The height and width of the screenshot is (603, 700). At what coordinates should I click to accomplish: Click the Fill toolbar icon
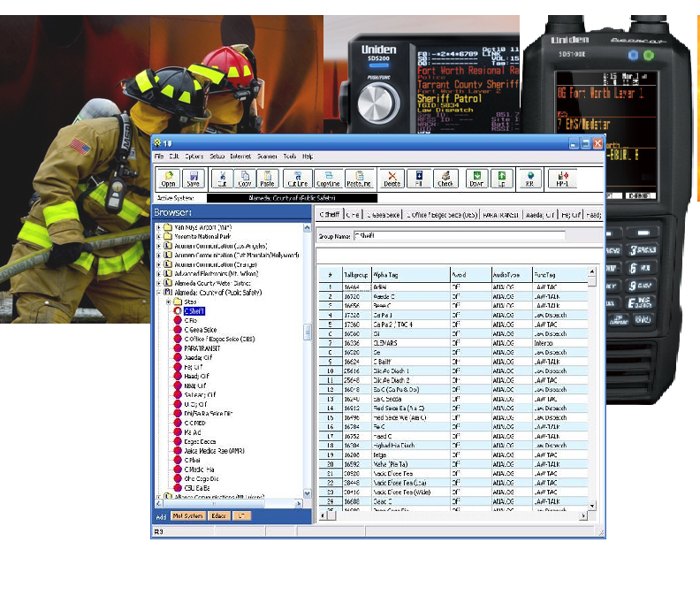tap(419, 179)
